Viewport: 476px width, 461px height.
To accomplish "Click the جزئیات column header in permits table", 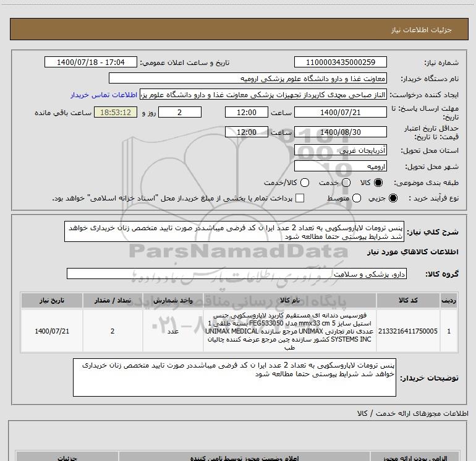I will point(67,457).
